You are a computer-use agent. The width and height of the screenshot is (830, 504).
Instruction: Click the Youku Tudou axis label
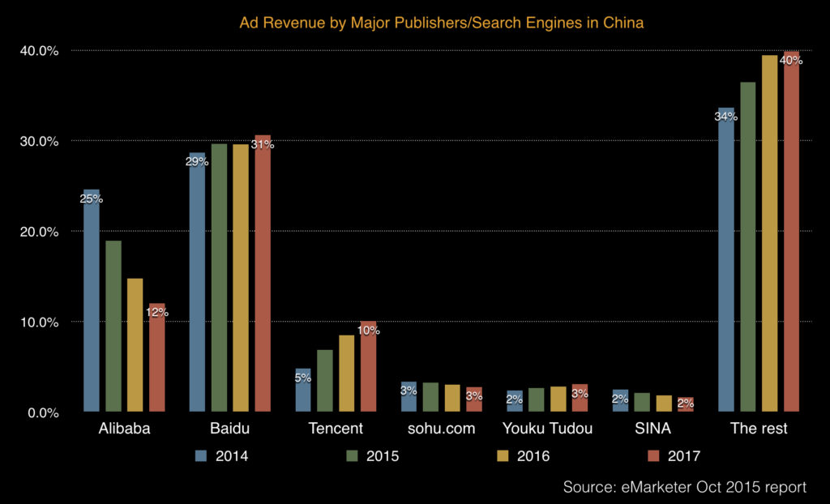(x=547, y=429)
